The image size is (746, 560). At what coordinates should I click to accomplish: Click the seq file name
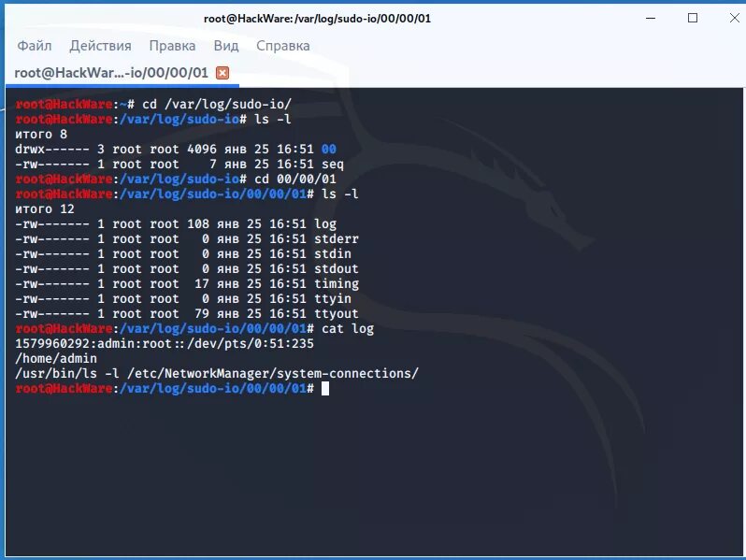(x=333, y=165)
